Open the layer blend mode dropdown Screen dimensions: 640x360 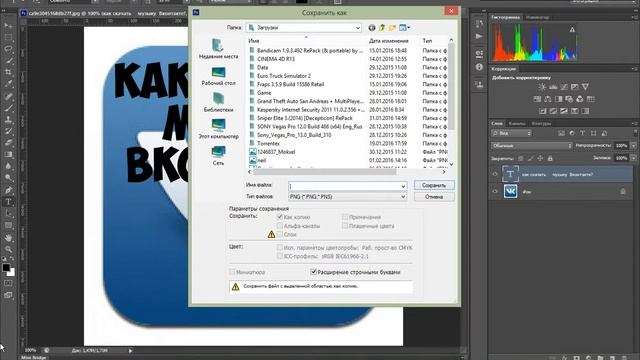point(532,146)
